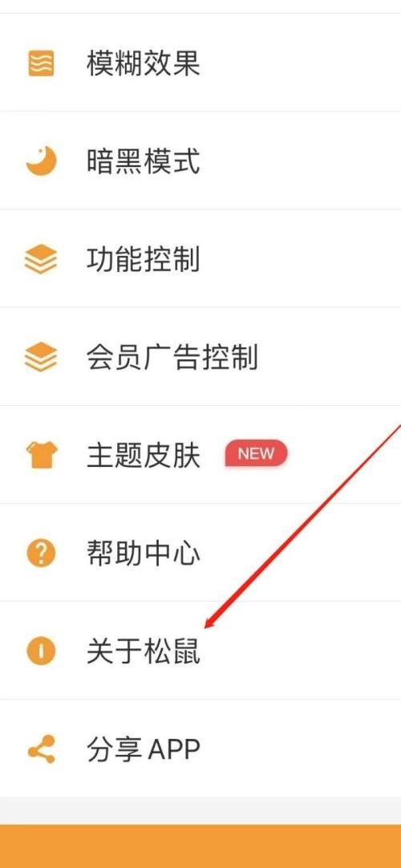401x868 pixels.
Task: Tap the stacked layers icon beside 功能控制
Action: [x=41, y=259]
